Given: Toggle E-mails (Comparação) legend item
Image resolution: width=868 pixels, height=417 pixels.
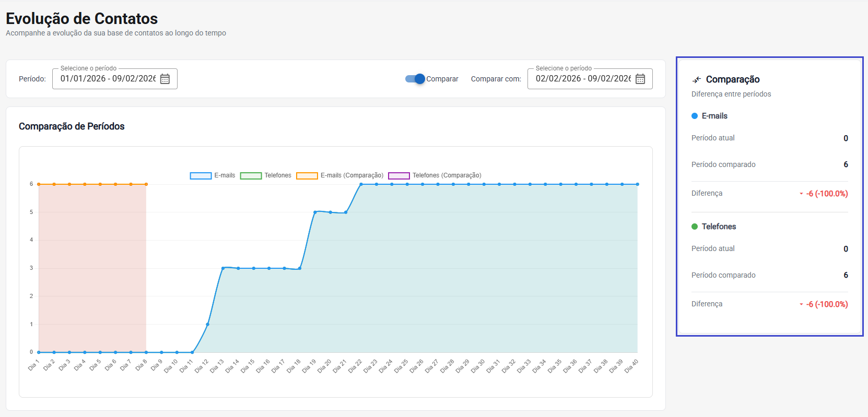Looking at the screenshot, I should coord(340,176).
